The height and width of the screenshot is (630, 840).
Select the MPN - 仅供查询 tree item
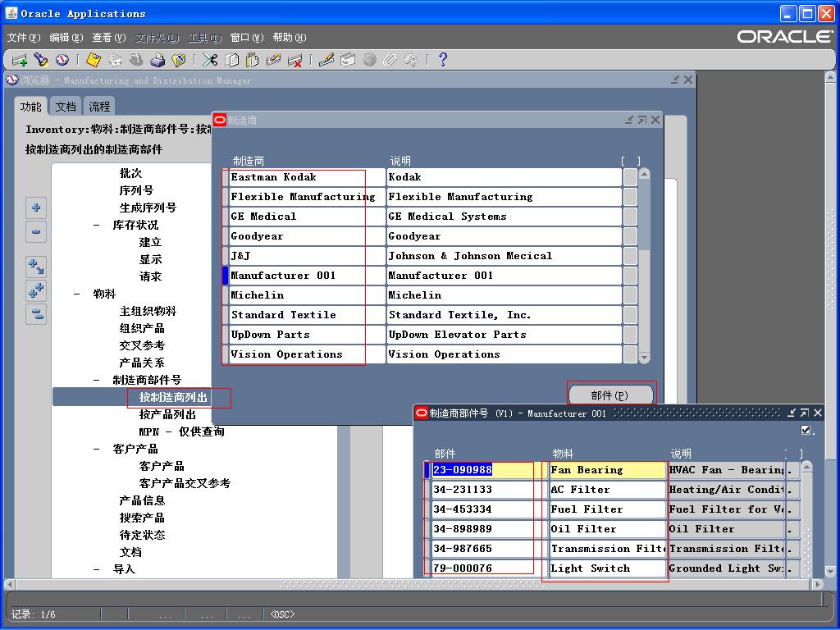[x=181, y=431]
